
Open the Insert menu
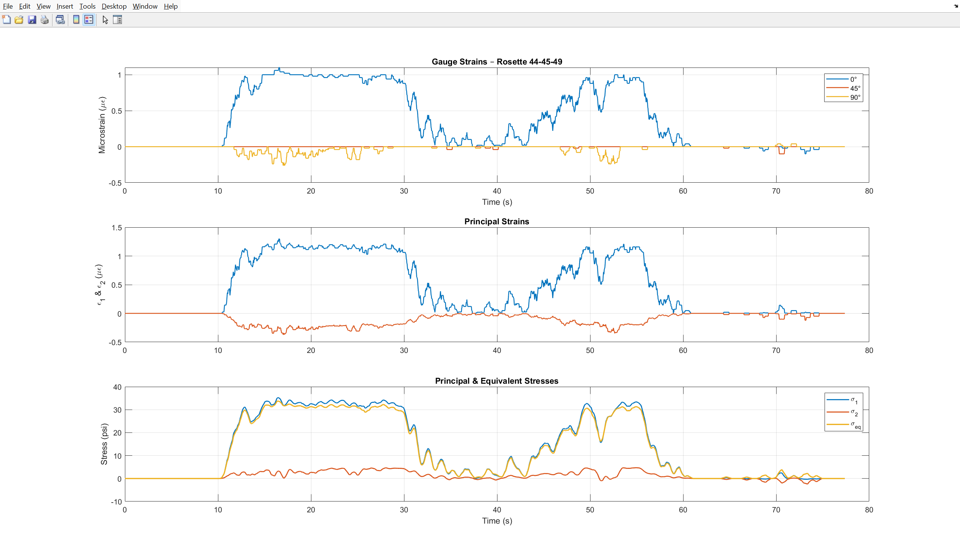[65, 6]
